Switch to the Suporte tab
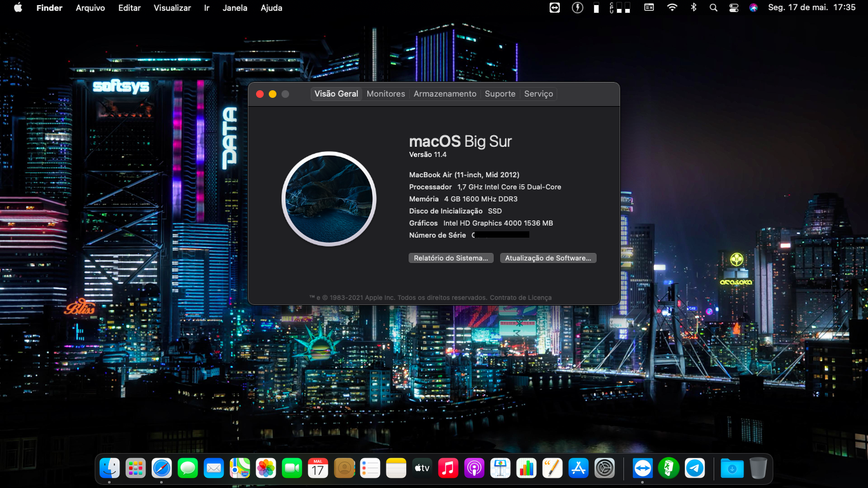This screenshot has height=488, width=868. pyautogui.click(x=500, y=93)
